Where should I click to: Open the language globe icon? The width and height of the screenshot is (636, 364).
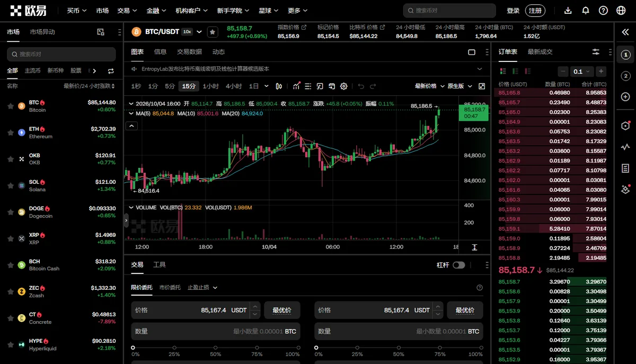(x=621, y=11)
